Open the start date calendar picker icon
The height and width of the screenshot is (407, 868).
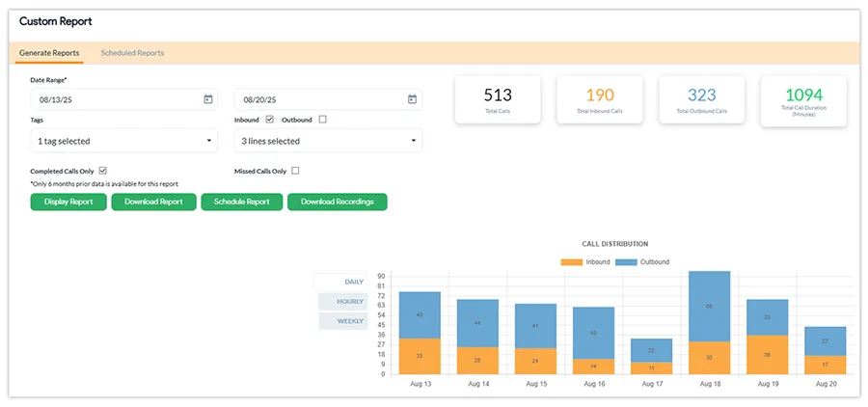tap(207, 99)
